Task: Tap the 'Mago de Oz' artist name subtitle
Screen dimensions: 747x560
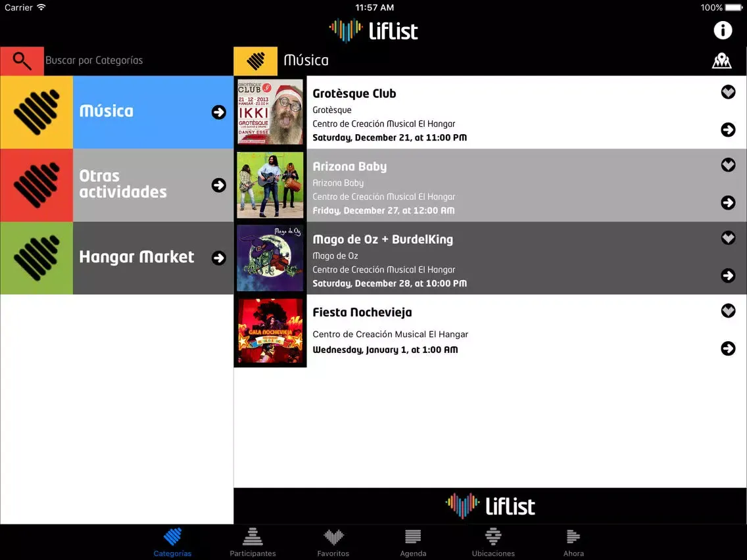Action: (x=335, y=256)
